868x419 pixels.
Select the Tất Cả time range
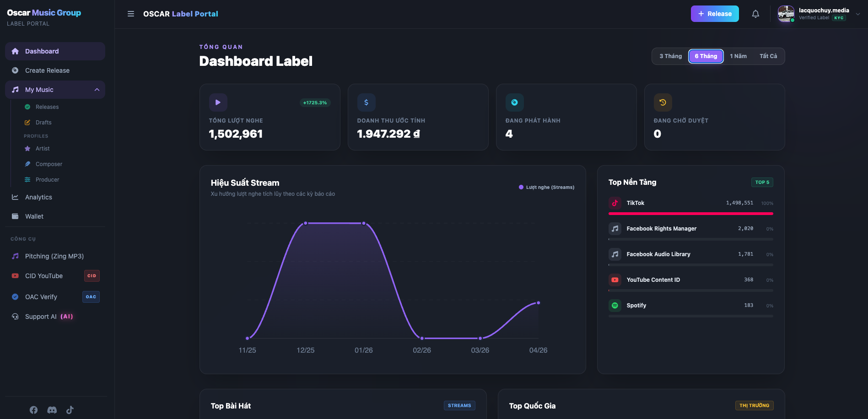768,56
